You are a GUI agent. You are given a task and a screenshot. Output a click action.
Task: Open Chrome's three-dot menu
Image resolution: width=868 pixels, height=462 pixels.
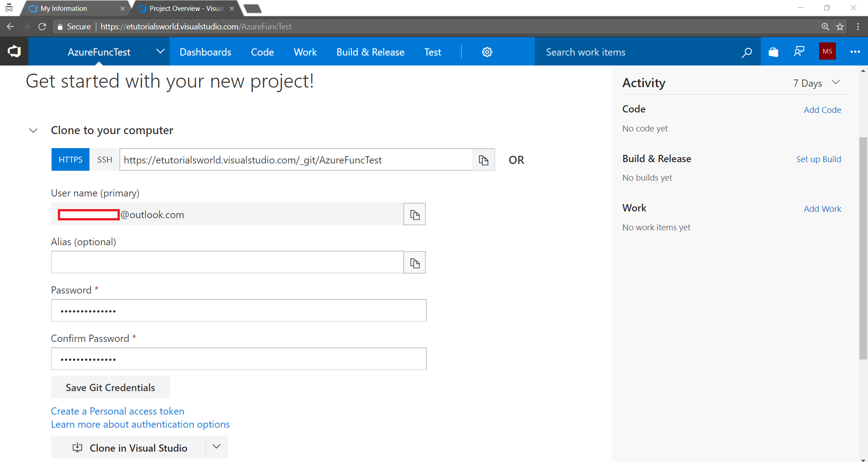coord(858,27)
